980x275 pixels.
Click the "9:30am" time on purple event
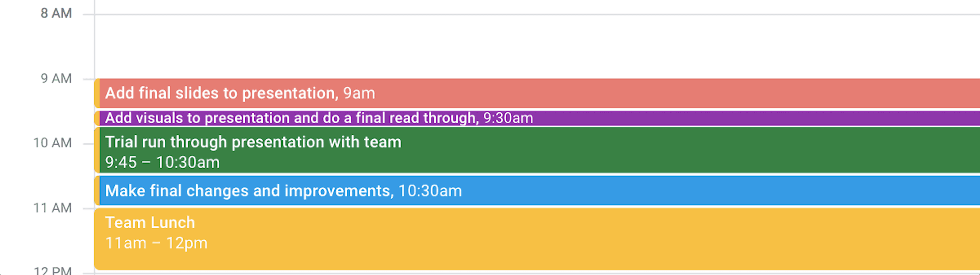[x=508, y=118]
